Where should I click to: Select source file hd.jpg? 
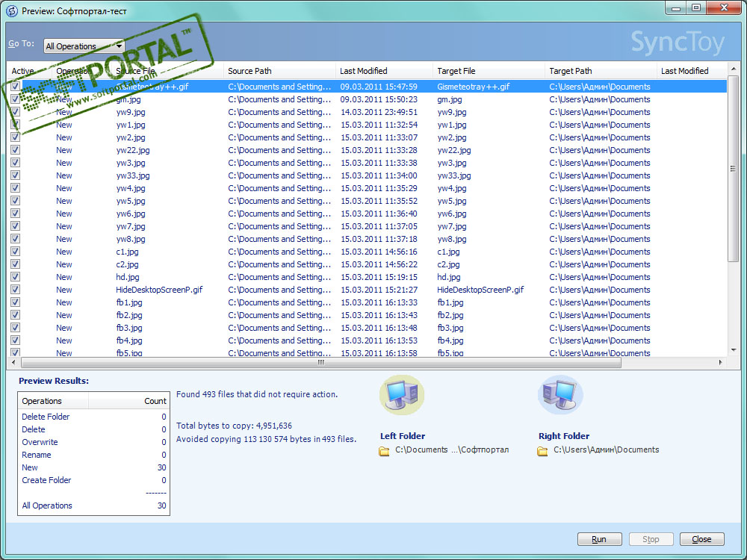pos(128,277)
